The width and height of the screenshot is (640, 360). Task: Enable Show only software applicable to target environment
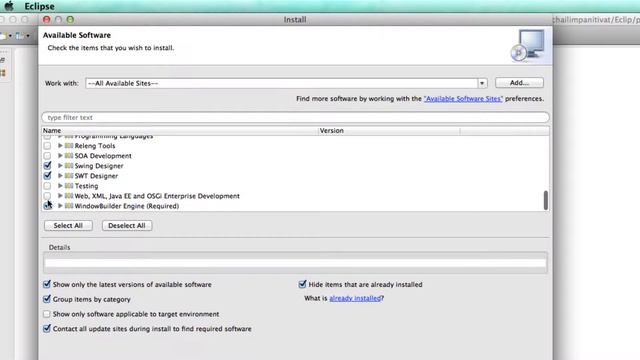click(47, 314)
